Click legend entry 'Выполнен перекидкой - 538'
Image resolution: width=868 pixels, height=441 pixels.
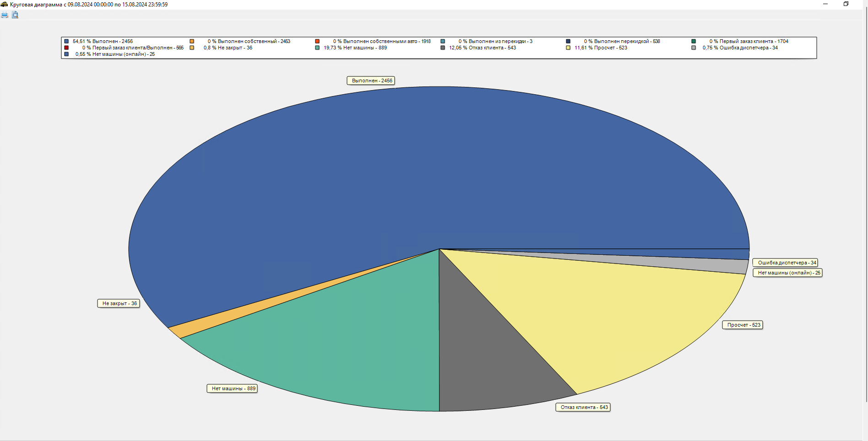click(x=621, y=41)
